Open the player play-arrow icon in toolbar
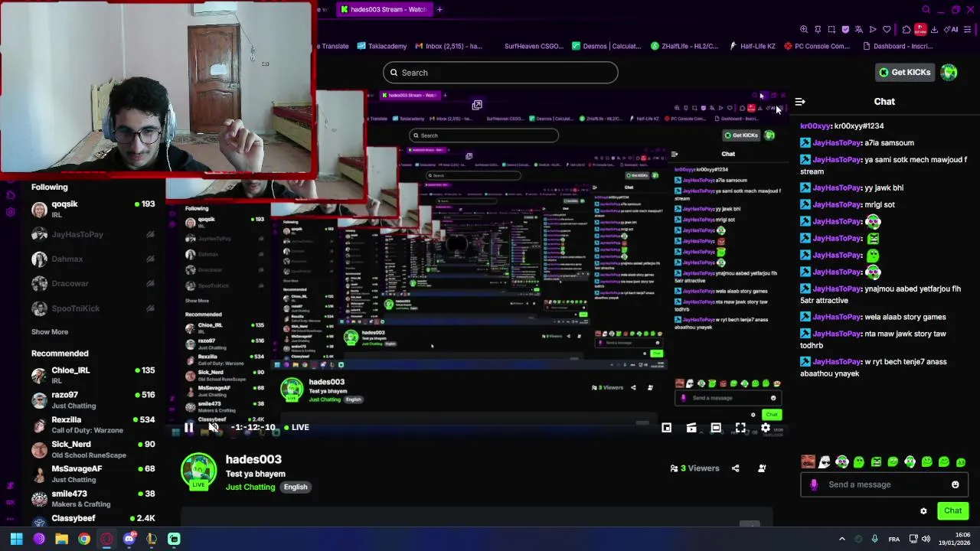 click(873, 29)
